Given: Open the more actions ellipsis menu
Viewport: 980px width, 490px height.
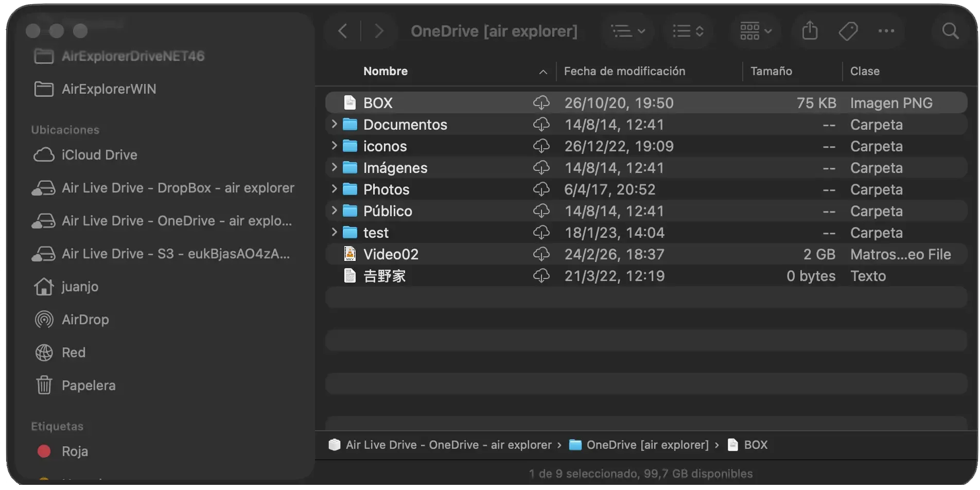Looking at the screenshot, I should click(x=886, y=31).
